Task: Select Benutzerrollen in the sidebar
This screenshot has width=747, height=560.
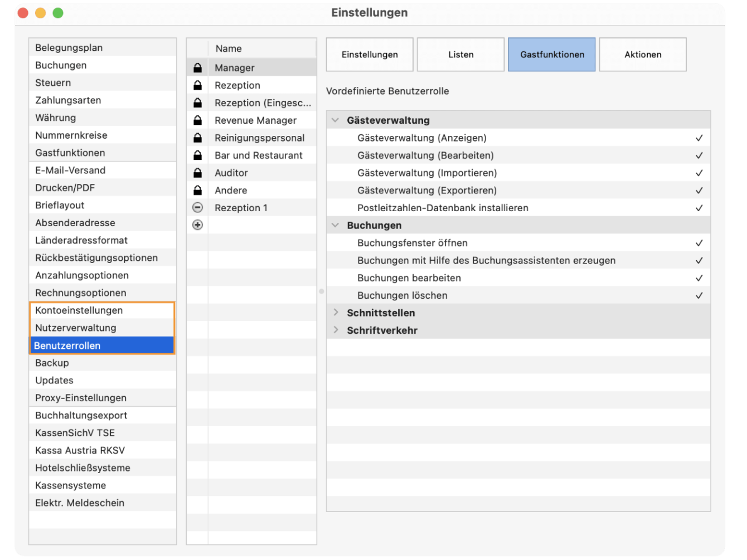Action: pyautogui.click(x=103, y=345)
